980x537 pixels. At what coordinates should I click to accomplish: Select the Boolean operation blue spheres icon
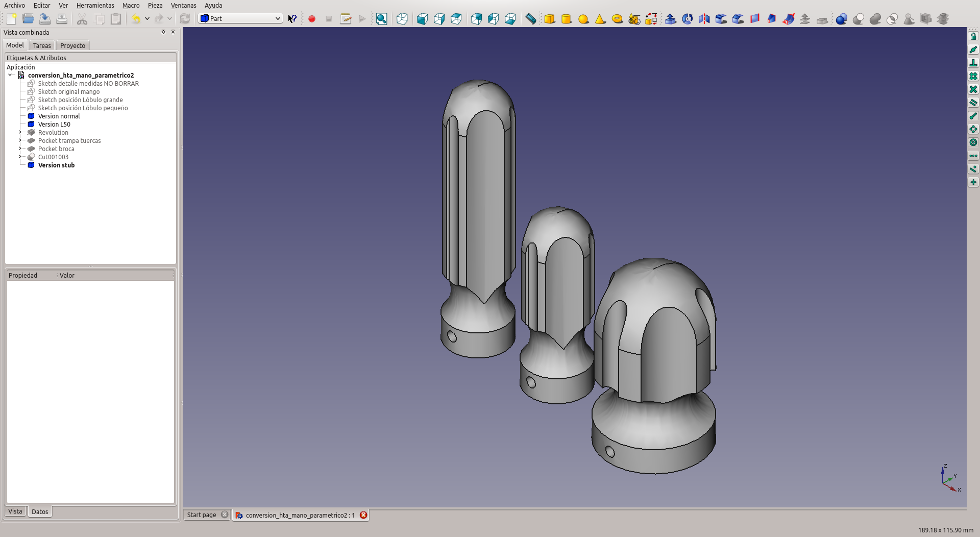(x=842, y=19)
